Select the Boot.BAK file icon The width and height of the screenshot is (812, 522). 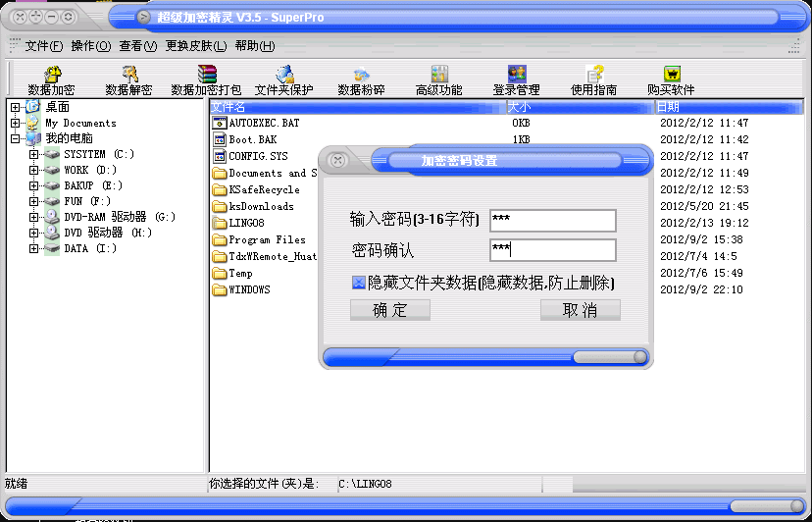pyautogui.click(x=220, y=139)
